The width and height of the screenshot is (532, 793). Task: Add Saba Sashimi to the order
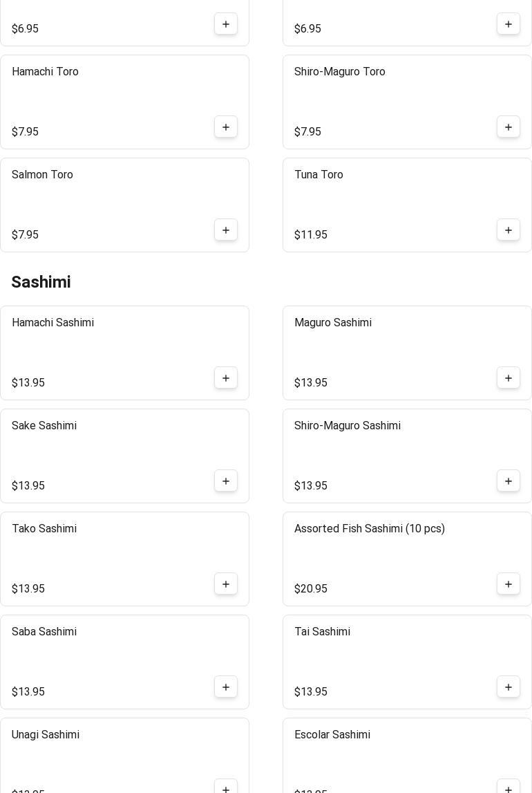tap(226, 687)
